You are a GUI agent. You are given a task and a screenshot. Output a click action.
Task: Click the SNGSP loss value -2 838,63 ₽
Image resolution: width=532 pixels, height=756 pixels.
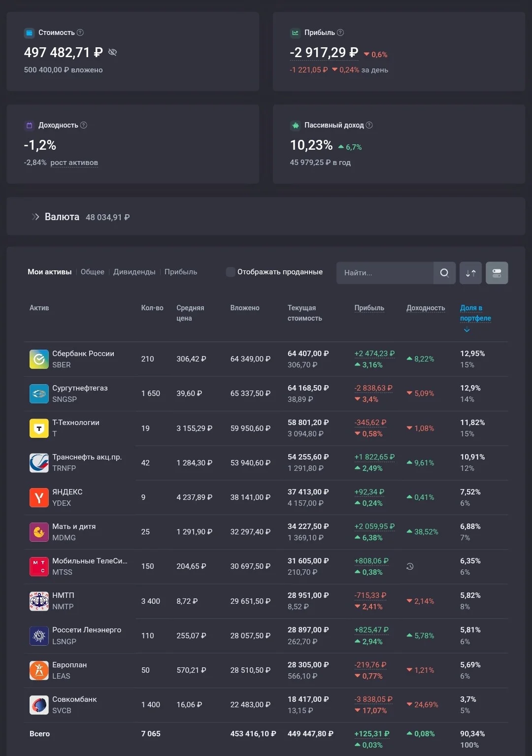[x=373, y=388]
